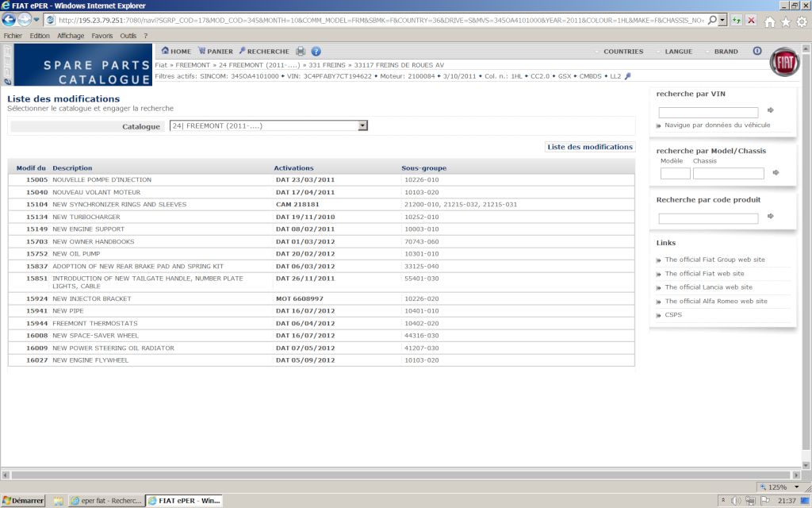Open the Edition menu
Viewport: 812px width, 508px height.
coord(40,36)
